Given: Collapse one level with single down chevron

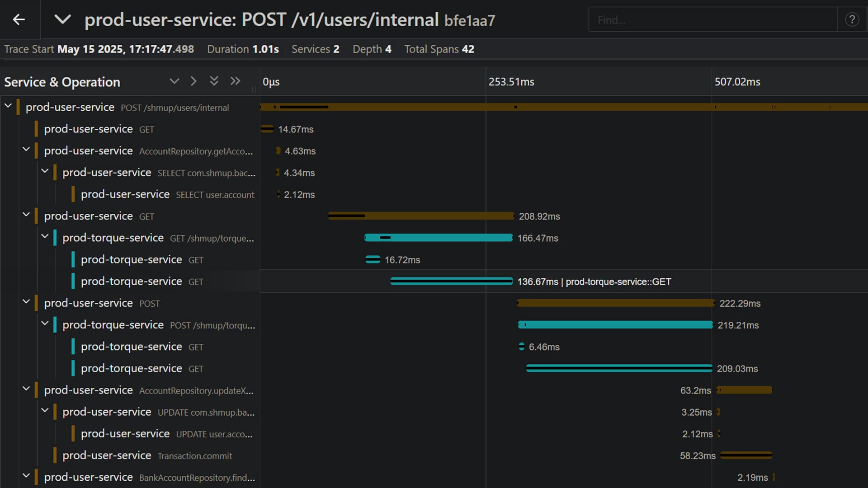Looking at the screenshot, I should point(174,81).
